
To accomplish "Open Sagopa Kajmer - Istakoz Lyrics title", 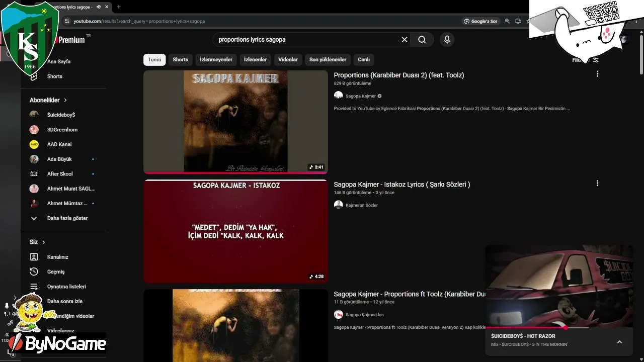I will (402, 185).
